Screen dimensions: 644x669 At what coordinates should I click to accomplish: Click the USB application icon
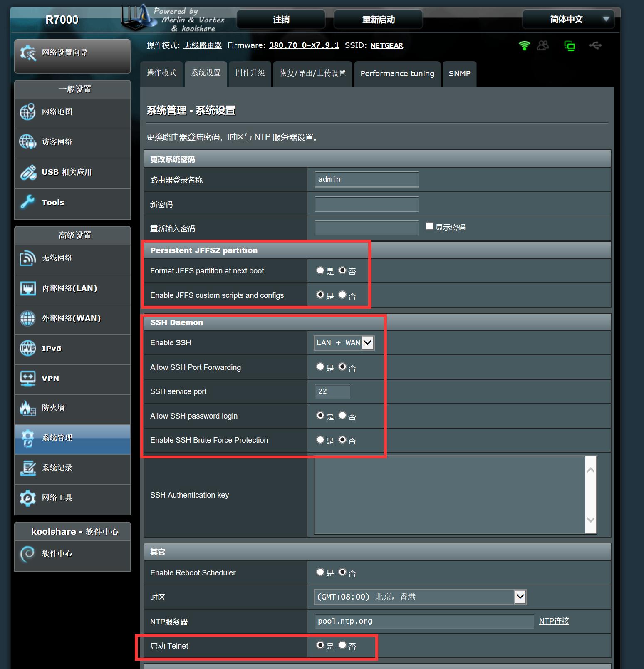click(28, 172)
